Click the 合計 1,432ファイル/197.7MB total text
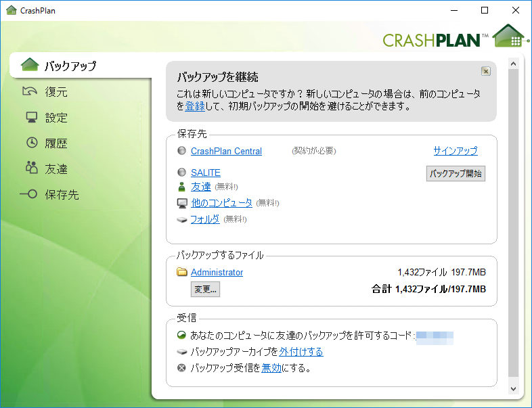Viewport: 532px width, 408px height. (x=428, y=289)
